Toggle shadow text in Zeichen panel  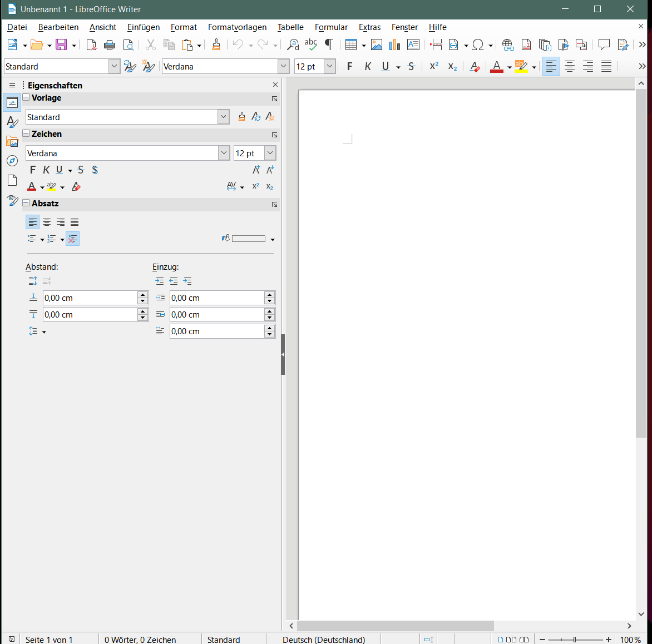[95, 170]
